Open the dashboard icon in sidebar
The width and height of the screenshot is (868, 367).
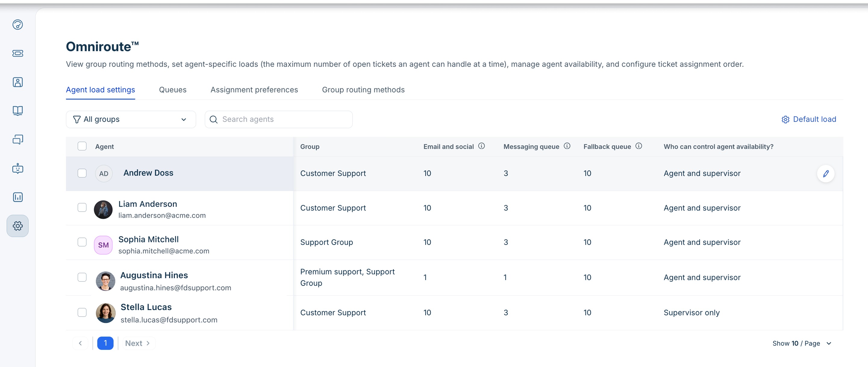coord(17,25)
